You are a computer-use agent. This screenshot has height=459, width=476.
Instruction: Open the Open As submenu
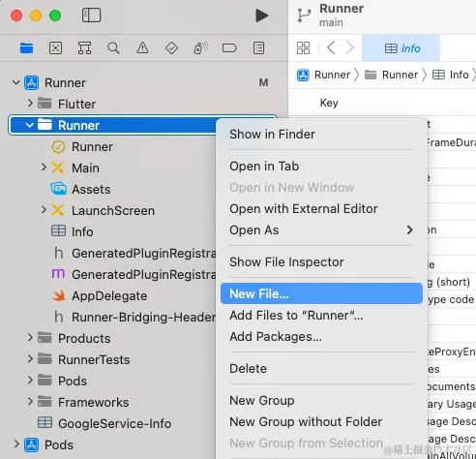(x=321, y=230)
